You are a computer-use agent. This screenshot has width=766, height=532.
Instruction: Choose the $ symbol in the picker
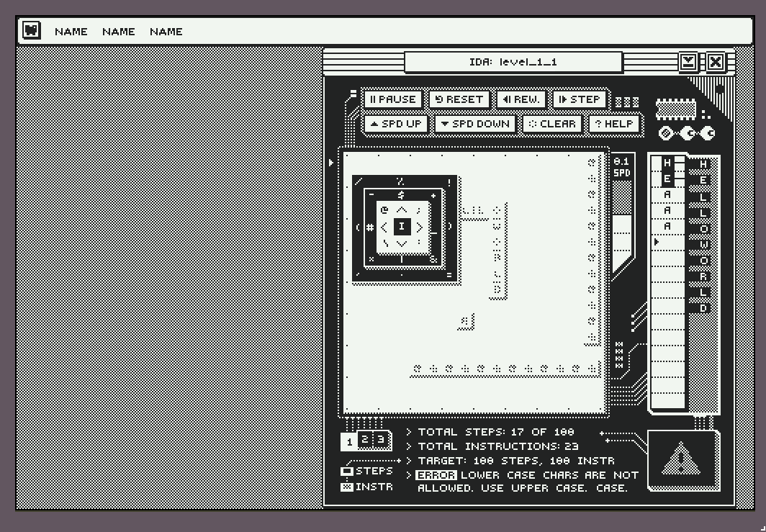pyautogui.click(x=401, y=195)
